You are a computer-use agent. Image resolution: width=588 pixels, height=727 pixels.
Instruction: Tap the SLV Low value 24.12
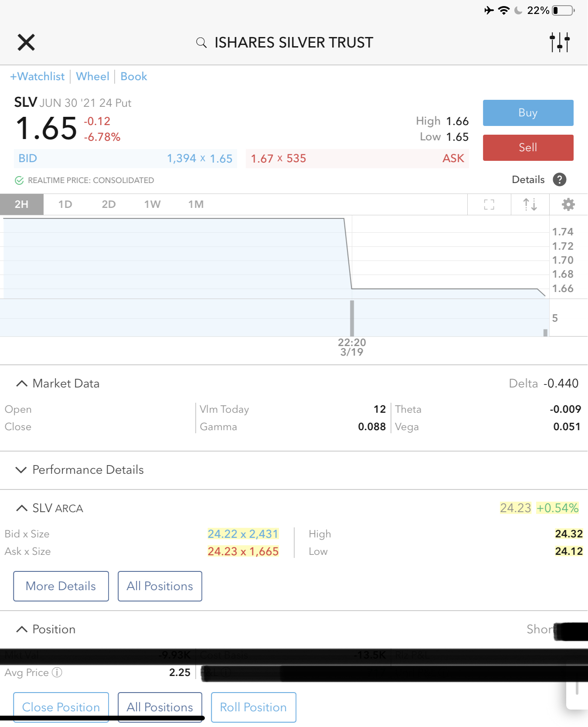click(x=569, y=551)
